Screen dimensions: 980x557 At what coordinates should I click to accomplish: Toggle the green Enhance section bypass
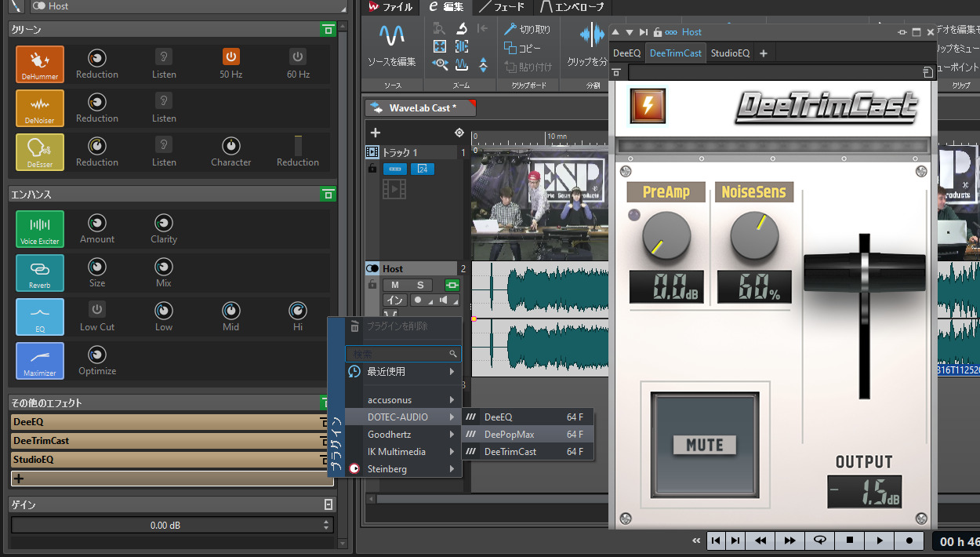328,194
